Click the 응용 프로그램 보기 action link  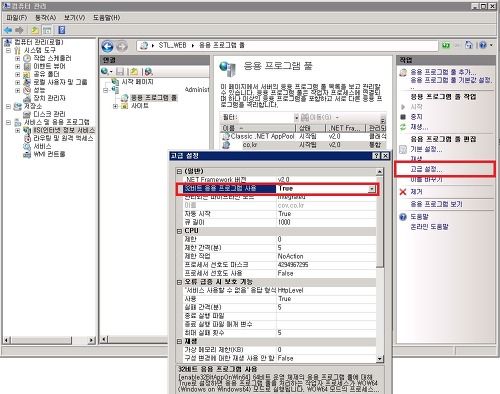(x=437, y=204)
